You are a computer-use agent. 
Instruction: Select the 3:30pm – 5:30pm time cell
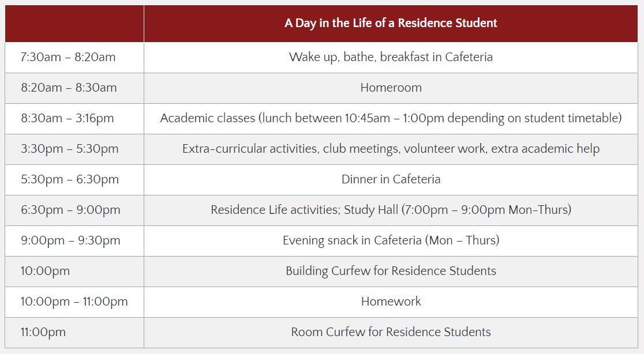[70, 149]
